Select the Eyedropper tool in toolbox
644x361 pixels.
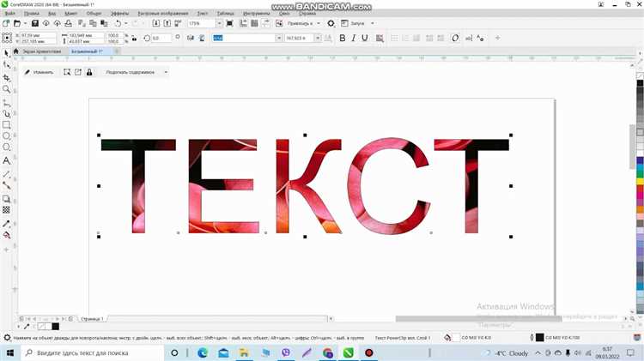(6, 224)
